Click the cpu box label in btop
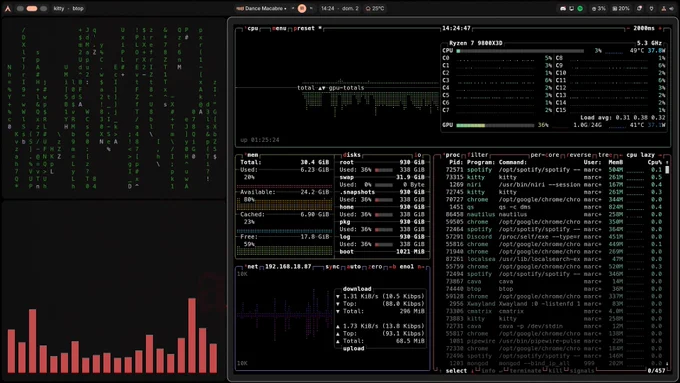Screen dimensions: 680x383 [252, 28]
